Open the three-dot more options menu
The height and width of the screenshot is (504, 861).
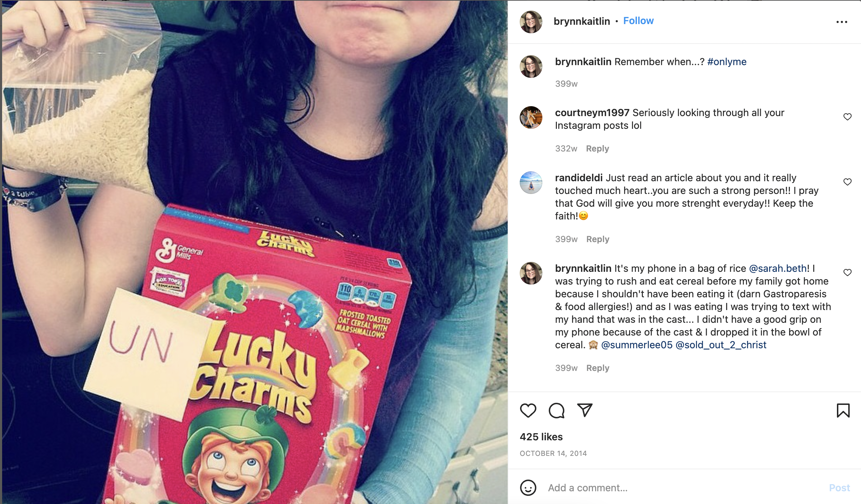pos(842,22)
